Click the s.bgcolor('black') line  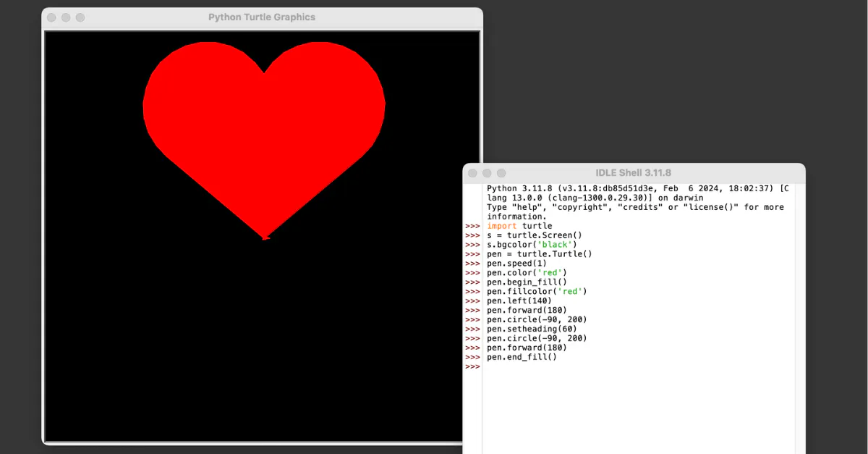(x=531, y=245)
